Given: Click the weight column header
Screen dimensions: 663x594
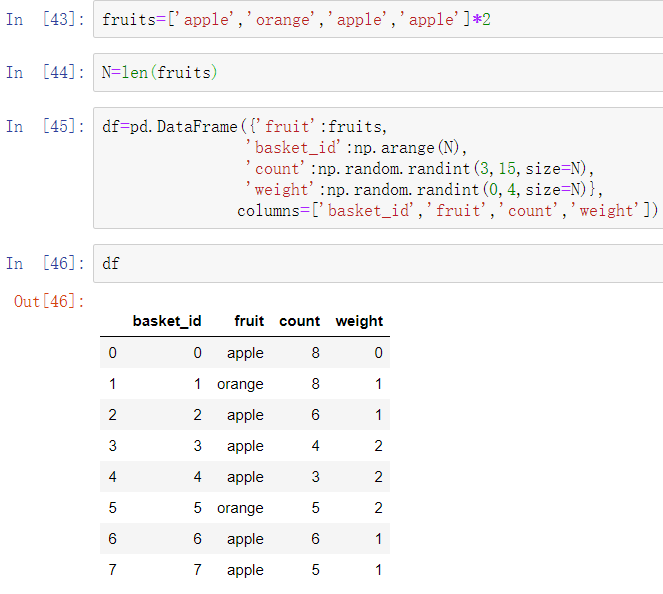Looking at the screenshot, I should pos(359,321).
